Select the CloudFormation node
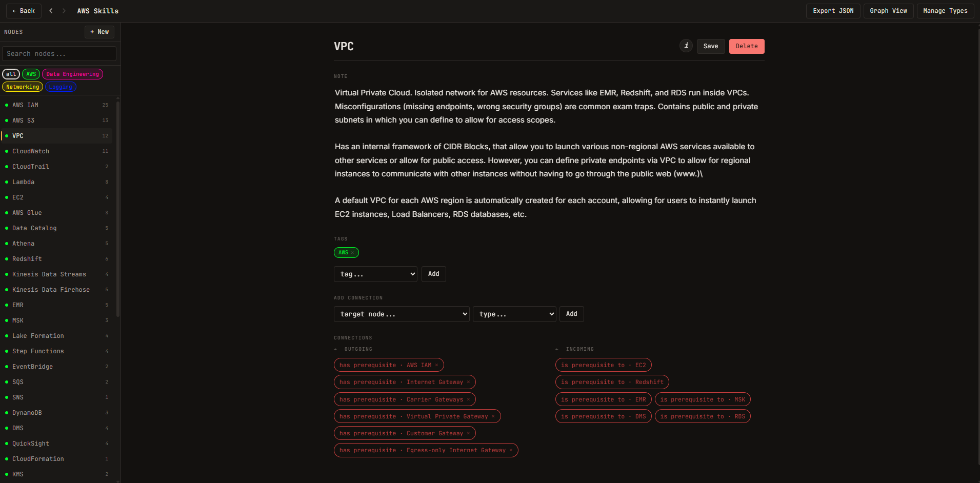980x483 pixels. 56,459
